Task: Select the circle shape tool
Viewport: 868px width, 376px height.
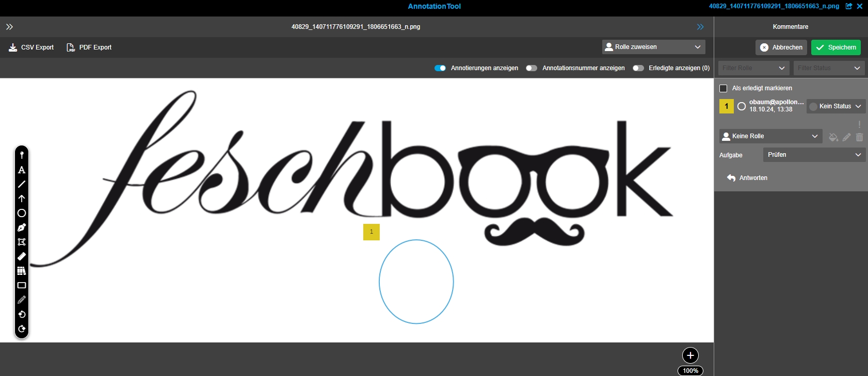Action: [22, 213]
